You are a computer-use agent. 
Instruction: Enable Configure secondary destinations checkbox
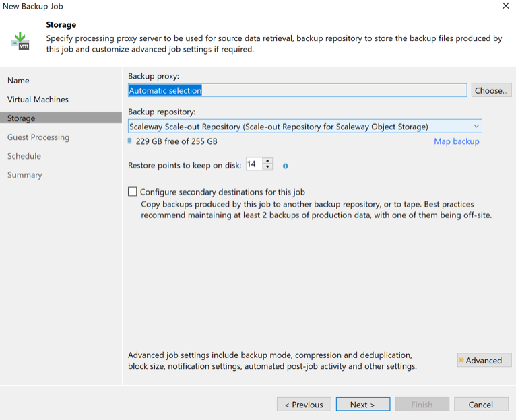[x=133, y=192]
